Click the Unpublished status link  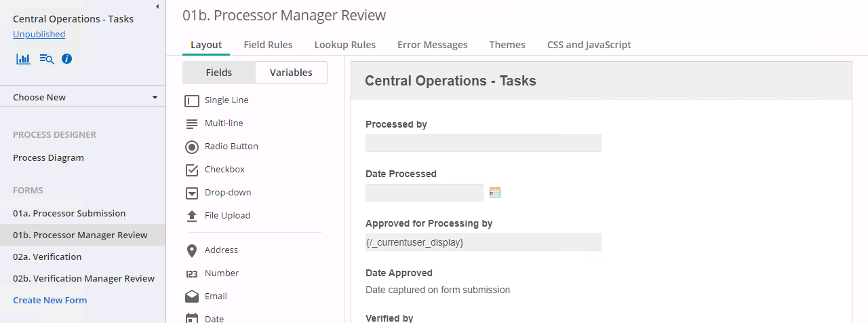point(39,35)
